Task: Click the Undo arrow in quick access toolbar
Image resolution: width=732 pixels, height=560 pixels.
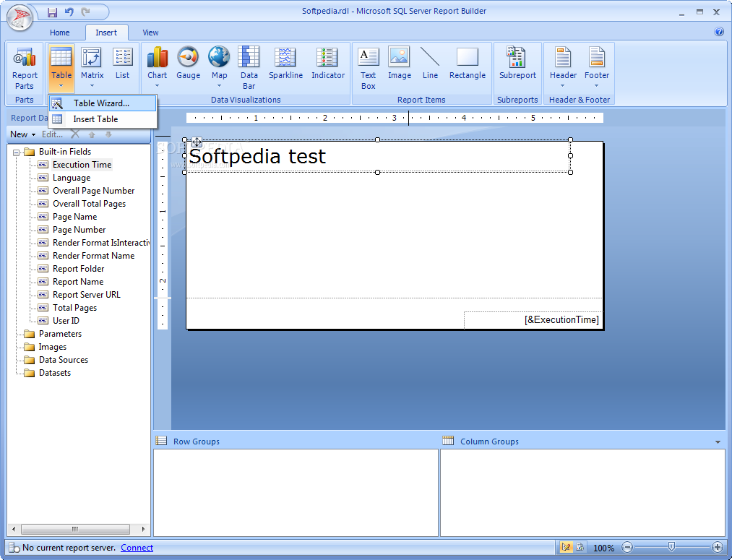Action: (x=69, y=12)
